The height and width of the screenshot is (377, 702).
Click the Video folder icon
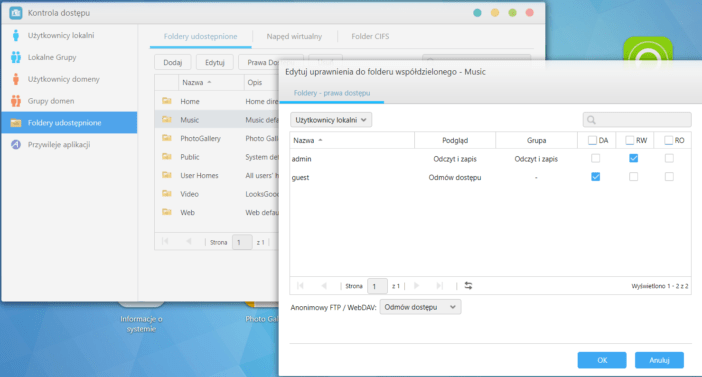(x=167, y=194)
